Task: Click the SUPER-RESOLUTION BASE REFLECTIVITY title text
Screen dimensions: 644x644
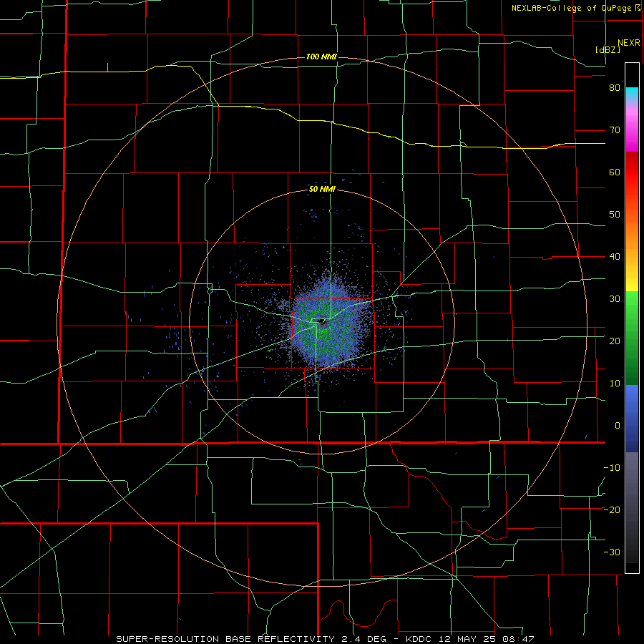Action: [225, 639]
